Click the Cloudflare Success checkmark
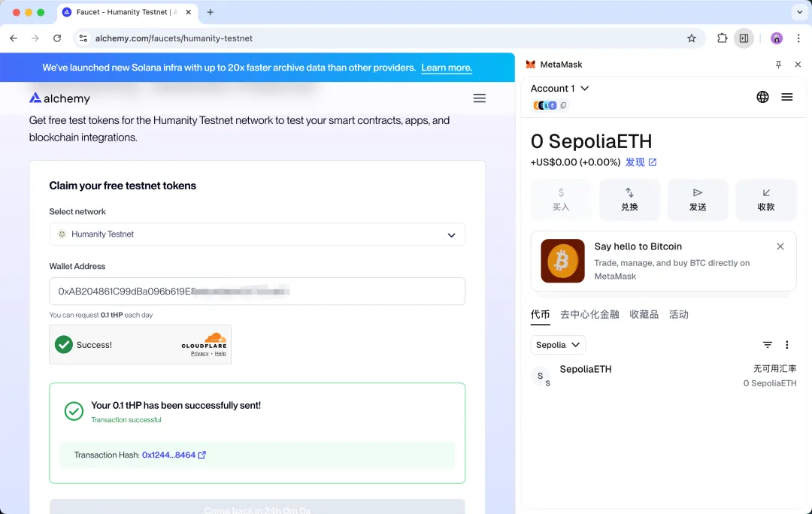The width and height of the screenshot is (812, 514). pyautogui.click(x=64, y=345)
